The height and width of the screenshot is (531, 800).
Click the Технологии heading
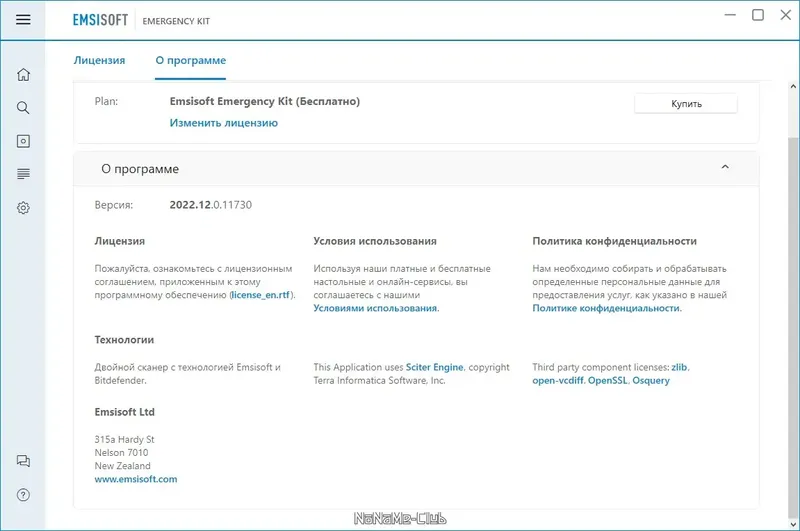124,340
